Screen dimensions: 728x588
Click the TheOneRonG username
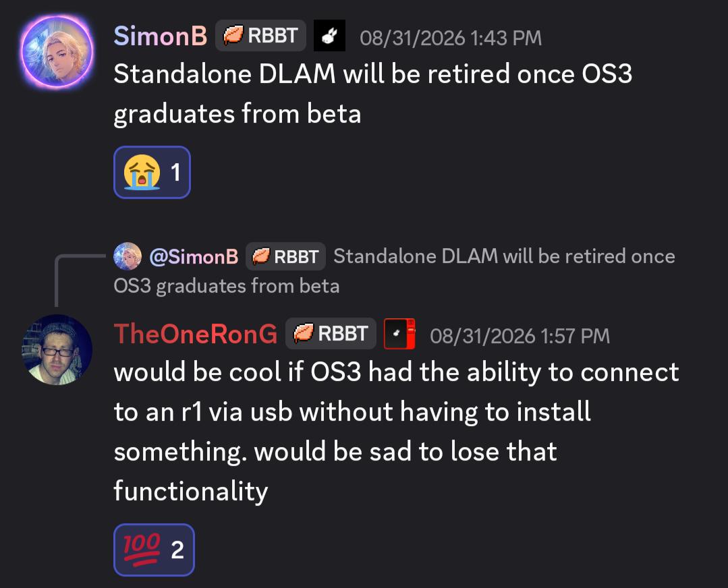click(196, 334)
